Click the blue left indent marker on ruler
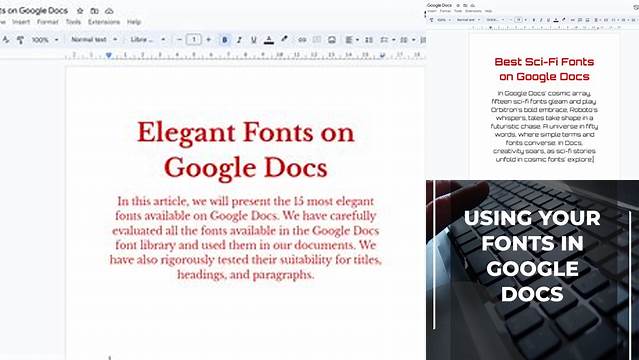Image resolution: width=639 pixels, height=360 pixels. (x=109, y=55)
